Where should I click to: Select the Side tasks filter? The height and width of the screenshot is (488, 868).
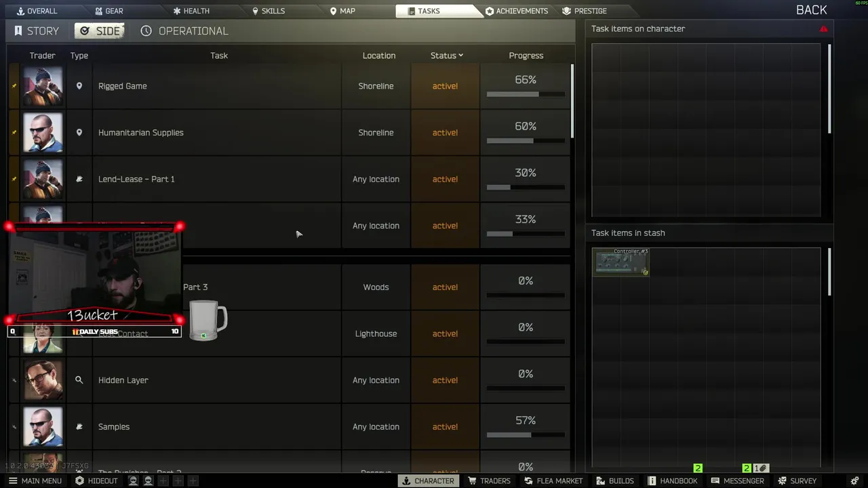100,31
